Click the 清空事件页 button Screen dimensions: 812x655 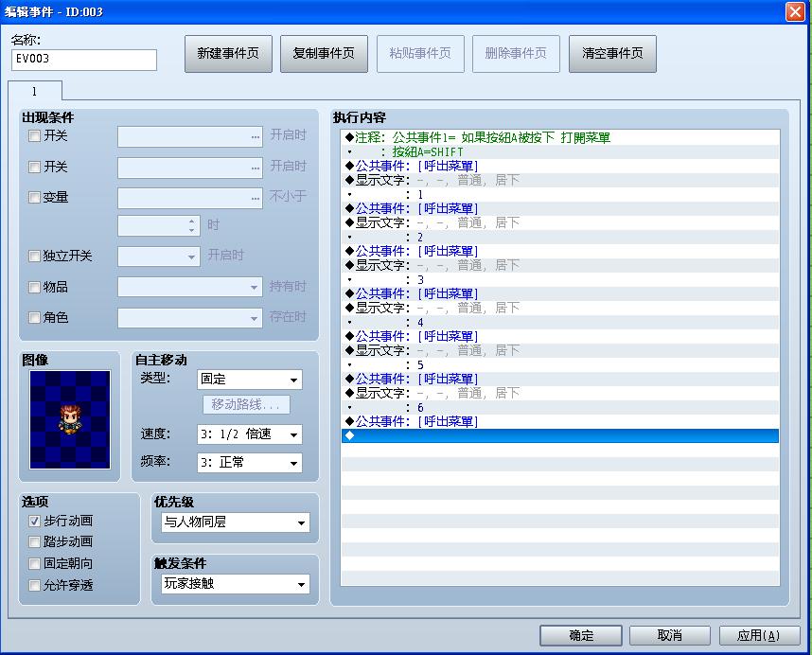(612, 53)
